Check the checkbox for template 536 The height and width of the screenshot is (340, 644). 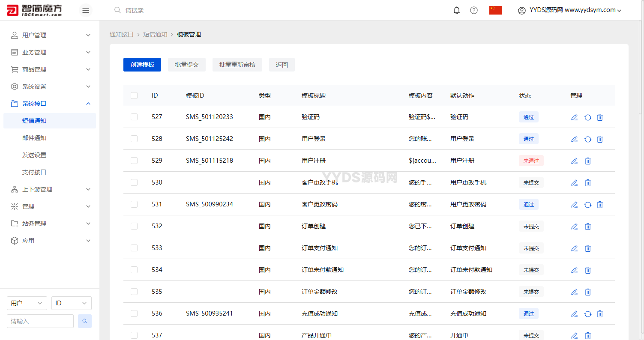click(x=134, y=313)
